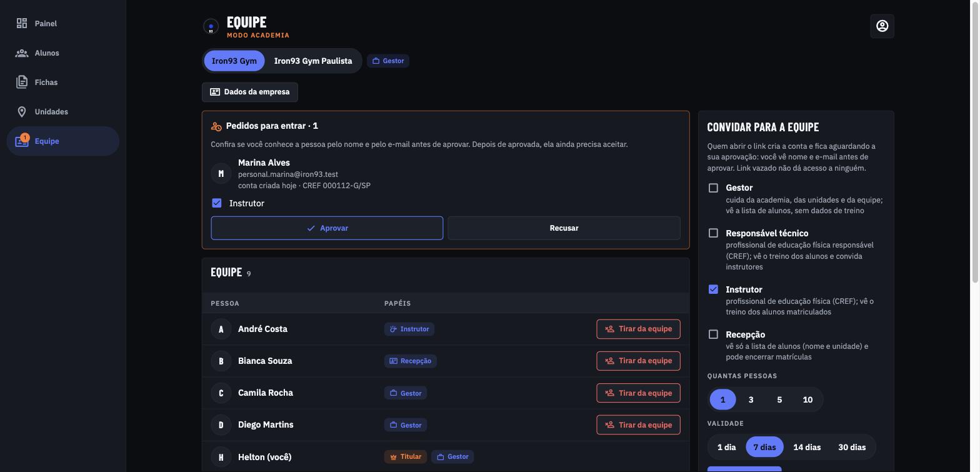
Task: Open the Painel dashboard icon
Action: pos(22,23)
